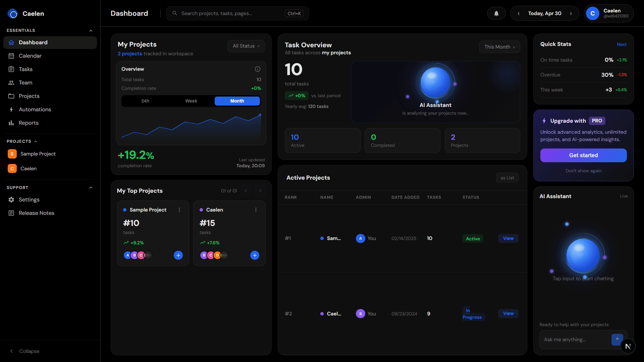
Task: Click the Sample Project member avatars
Action: click(x=138, y=255)
